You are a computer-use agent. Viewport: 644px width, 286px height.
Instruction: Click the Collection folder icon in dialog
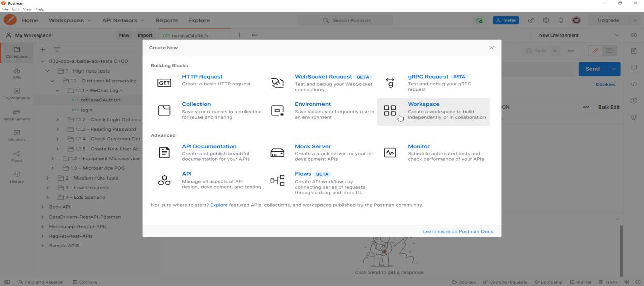[165, 111]
